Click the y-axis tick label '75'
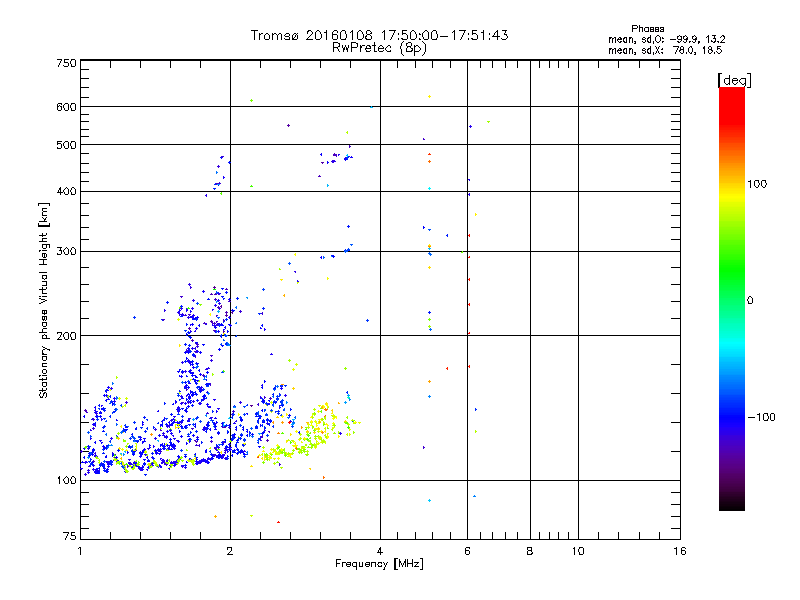The height and width of the screenshot is (600, 800). pos(70,536)
